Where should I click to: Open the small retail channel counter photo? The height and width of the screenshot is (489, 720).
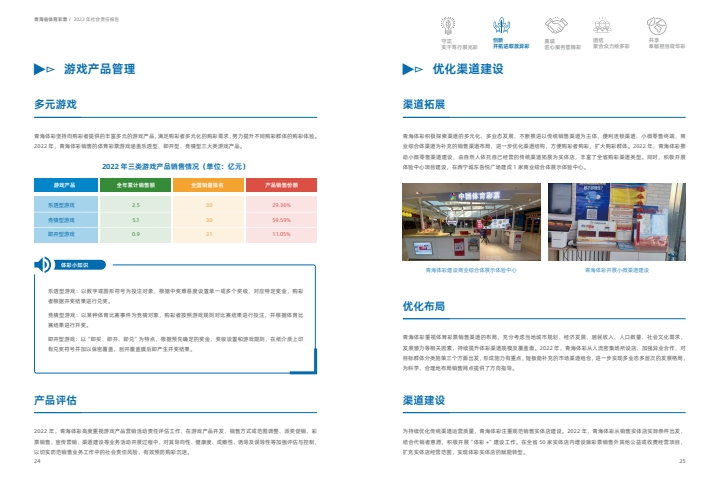pyautogui.click(x=617, y=222)
